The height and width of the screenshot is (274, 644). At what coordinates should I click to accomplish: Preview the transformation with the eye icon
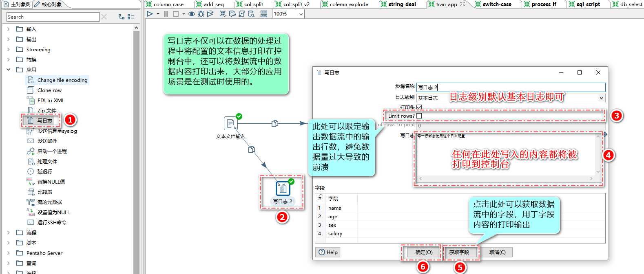(191, 14)
